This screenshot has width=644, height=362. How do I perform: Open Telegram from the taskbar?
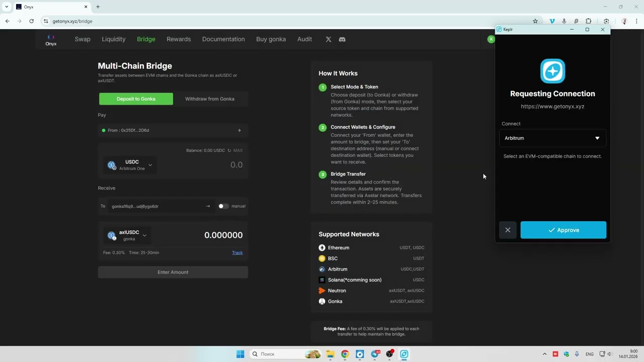click(x=375, y=354)
